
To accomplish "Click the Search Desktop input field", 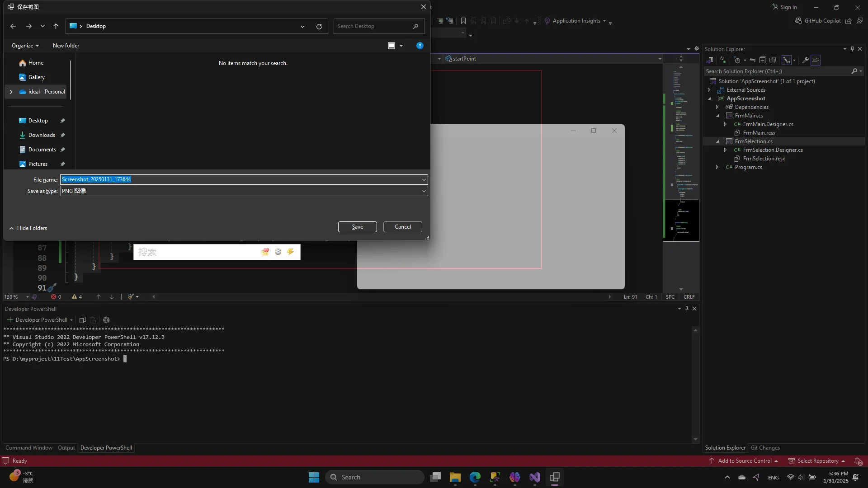I will point(373,26).
